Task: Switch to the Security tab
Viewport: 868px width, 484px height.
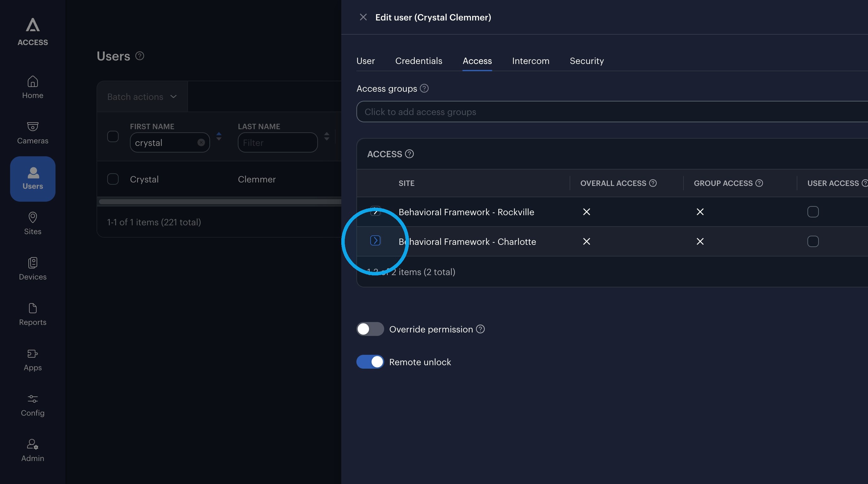Action: pos(587,61)
